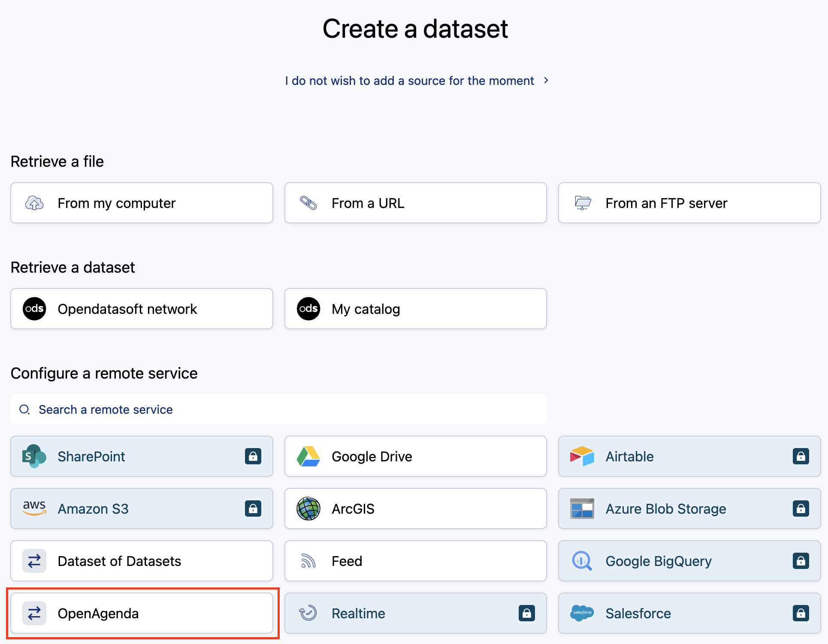Click the RSS Feed icon
This screenshot has height=644, width=828.
coord(308,561)
